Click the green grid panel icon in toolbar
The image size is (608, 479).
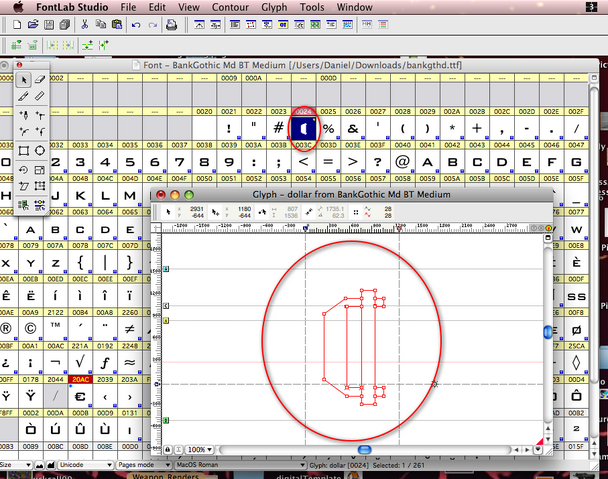316,25
